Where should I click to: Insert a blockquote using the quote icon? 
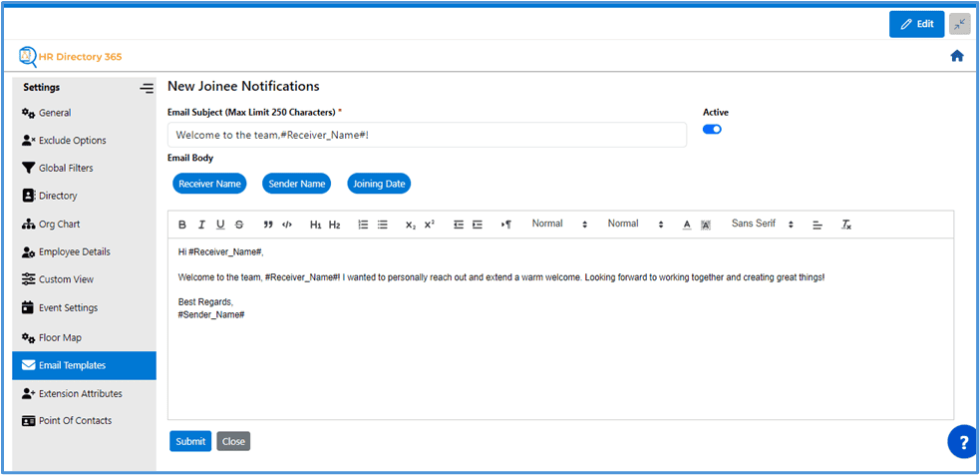[268, 225]
